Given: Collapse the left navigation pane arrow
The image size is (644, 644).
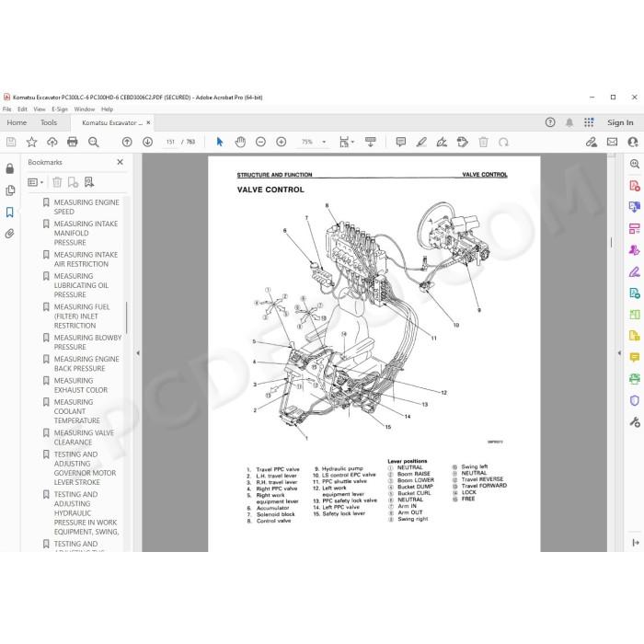Looking at the screenshot, I should (x=138, y=352).
